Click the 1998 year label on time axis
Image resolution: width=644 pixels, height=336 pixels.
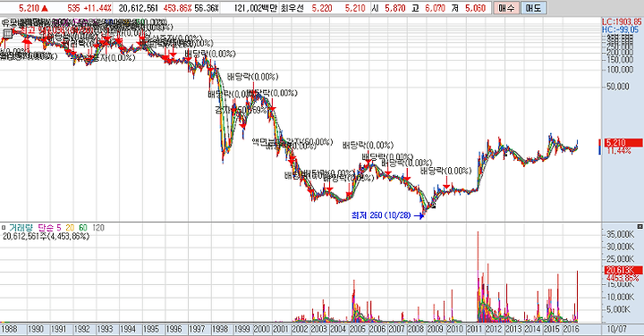pyautogui.click(x=220, y=329)
